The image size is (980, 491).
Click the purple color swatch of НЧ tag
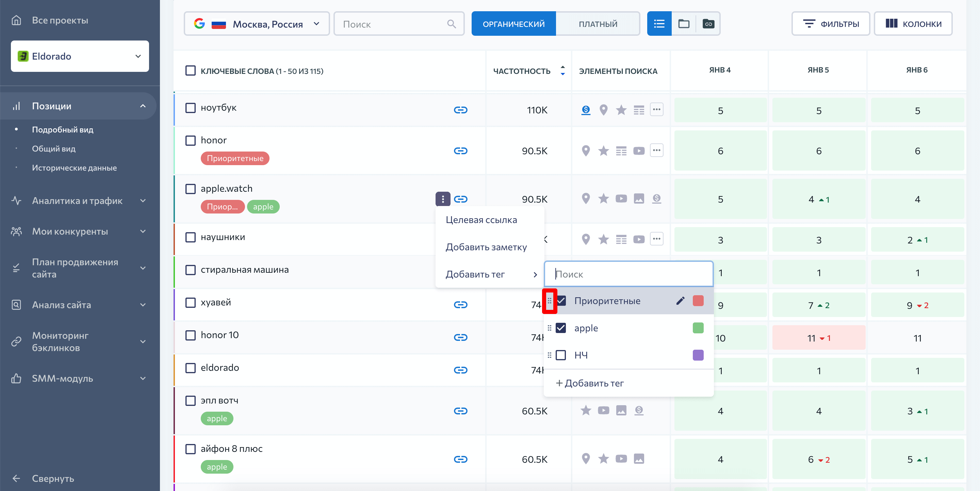698,355
